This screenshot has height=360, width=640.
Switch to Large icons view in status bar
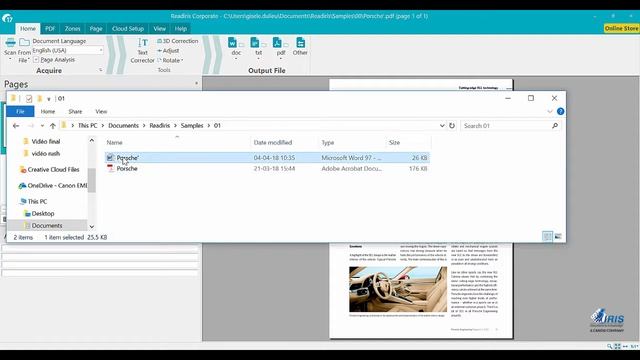[558, 237]
